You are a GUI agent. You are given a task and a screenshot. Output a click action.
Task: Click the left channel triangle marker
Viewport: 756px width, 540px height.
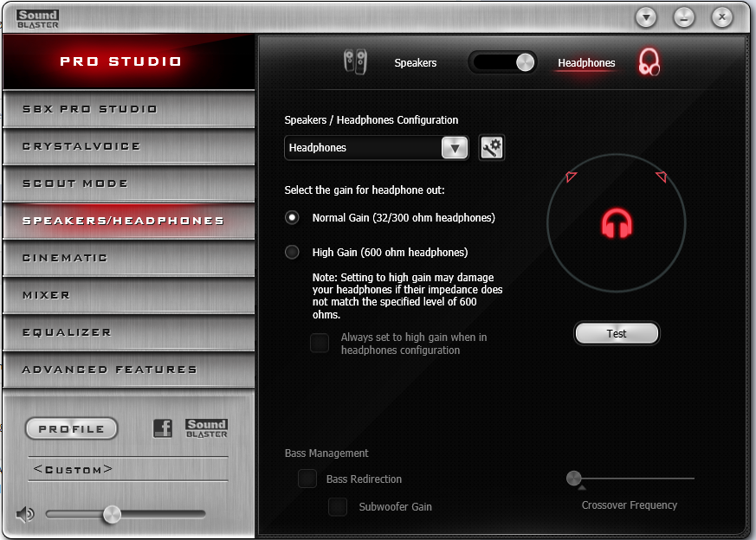click(x=571, y=177)
